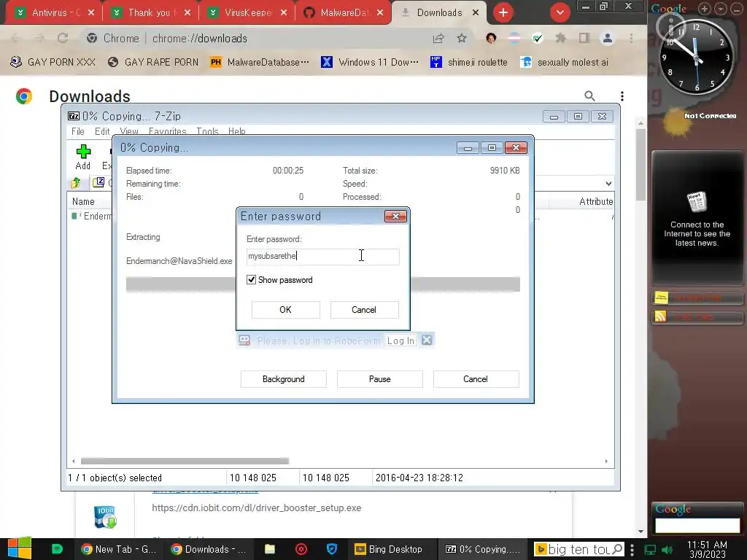The image size is (747, 560).
Task: Open a new browser tab
Action: click(503, 12)
